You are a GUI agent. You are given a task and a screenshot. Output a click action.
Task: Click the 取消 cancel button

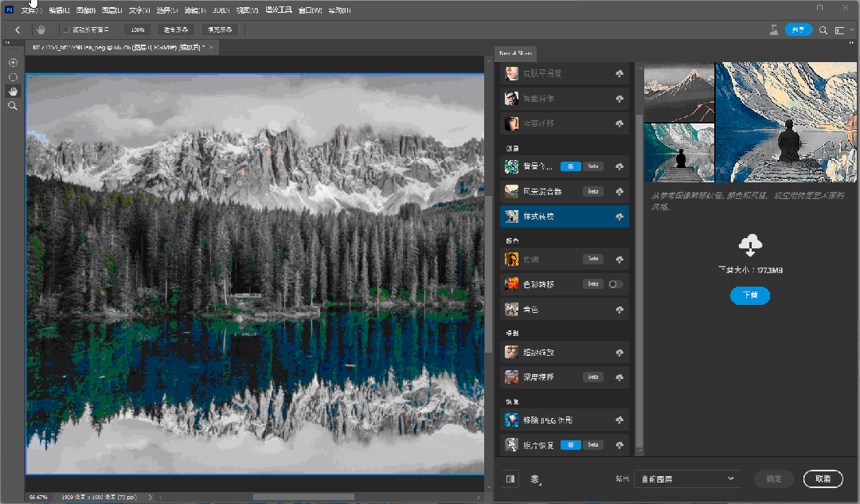[x=823, y=479]
